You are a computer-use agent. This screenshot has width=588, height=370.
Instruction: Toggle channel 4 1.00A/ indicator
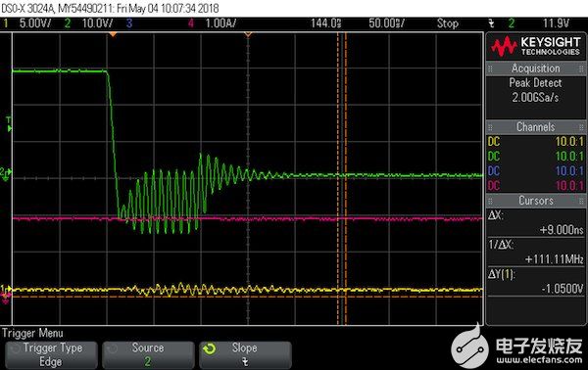pyautogui.click(x=212, y=23)
